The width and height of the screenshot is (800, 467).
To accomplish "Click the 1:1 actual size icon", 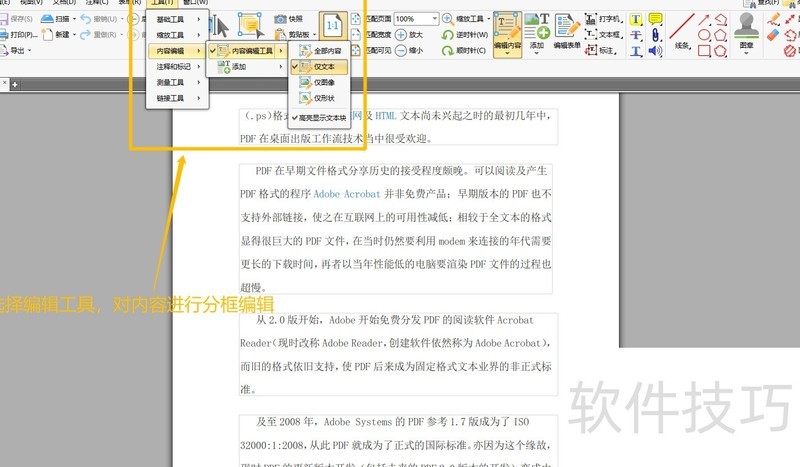I will point(333,25).
